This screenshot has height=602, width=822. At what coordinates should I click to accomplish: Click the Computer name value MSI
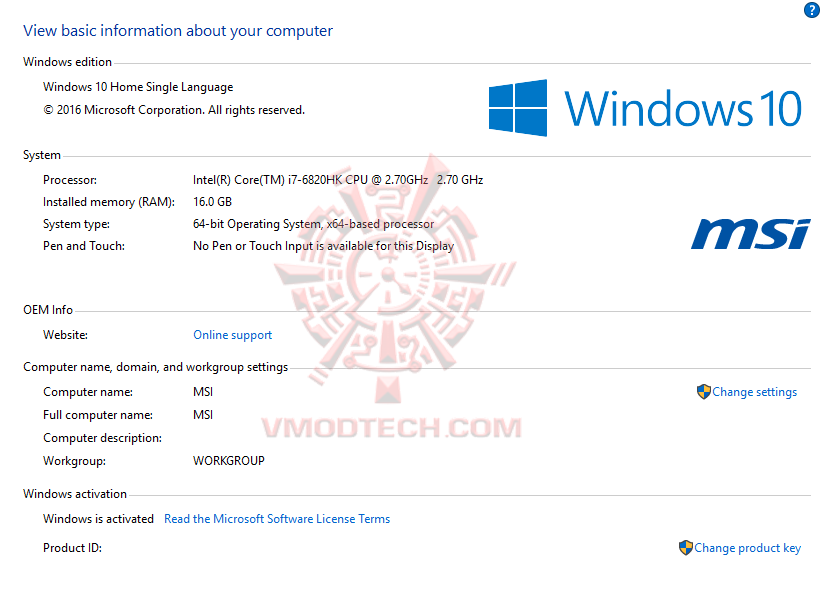pyautogui.click(x=203, y=392)
